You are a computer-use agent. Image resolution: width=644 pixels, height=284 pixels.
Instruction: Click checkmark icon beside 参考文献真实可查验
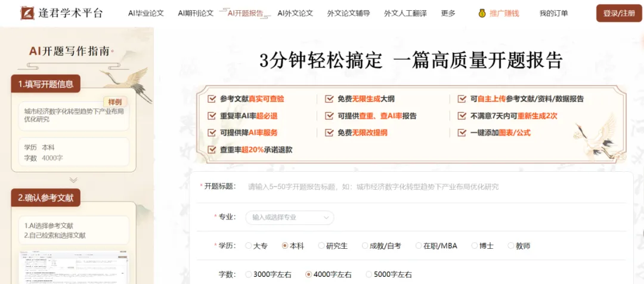[212, 99]
